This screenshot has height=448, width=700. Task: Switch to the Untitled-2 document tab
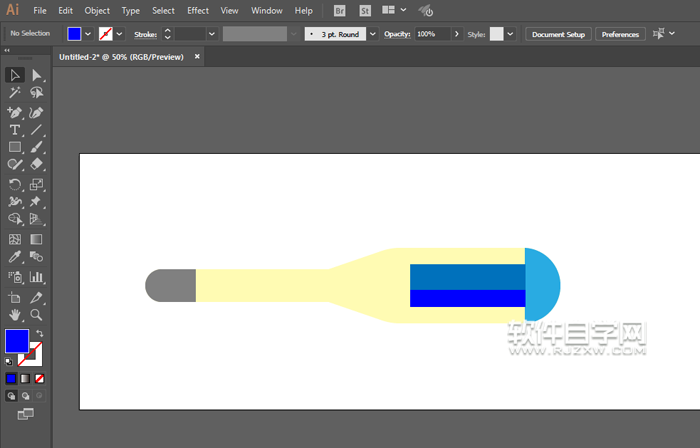(122, 57)
